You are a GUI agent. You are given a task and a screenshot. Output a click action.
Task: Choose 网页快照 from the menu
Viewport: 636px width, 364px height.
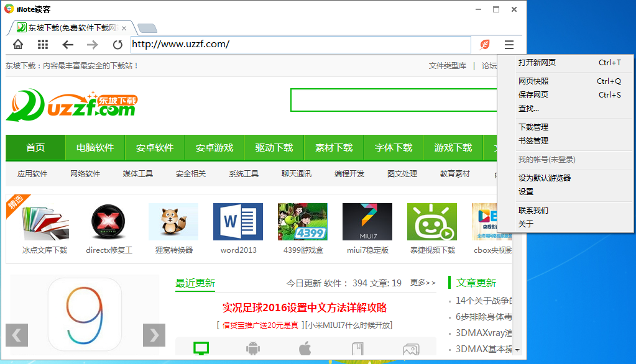pyautogui.click(x=565, y=81)
